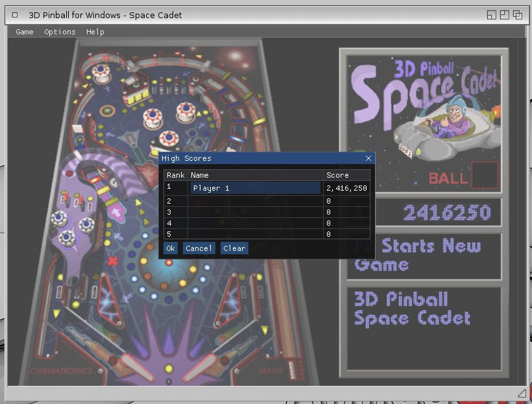Open the Options menu

60,32
